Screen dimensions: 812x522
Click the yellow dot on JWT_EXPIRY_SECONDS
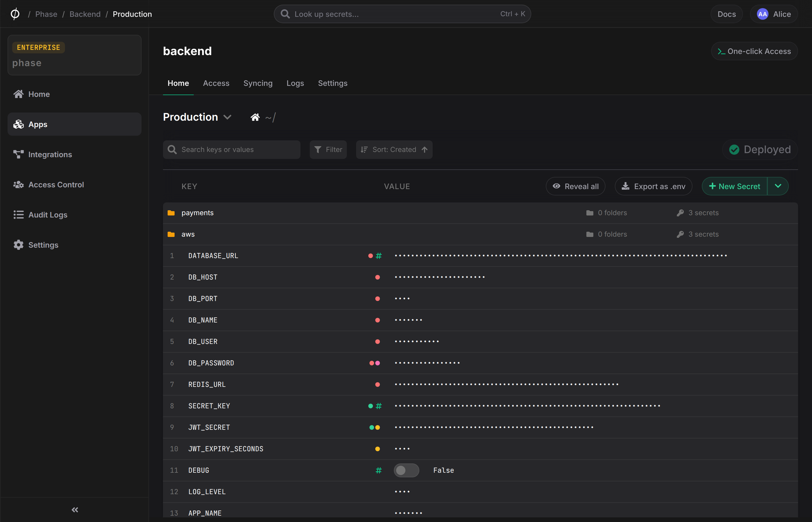pyautogui.click(x=377, y=449)
